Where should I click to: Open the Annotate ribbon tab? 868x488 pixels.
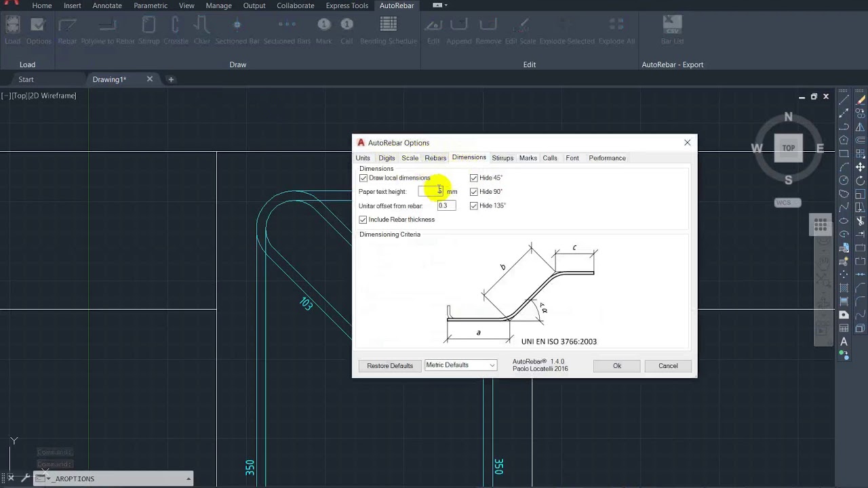(x=107, y=5)
